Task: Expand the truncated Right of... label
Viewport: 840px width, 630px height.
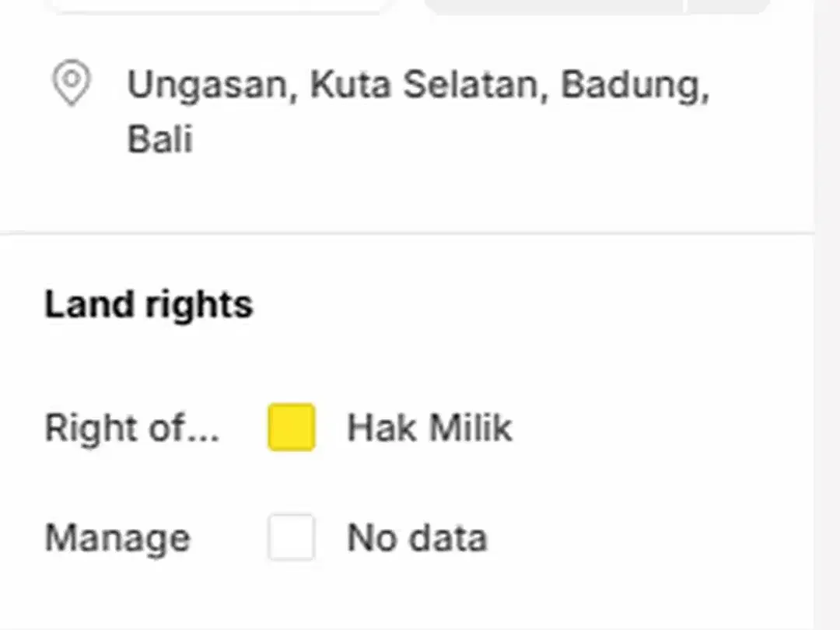Action: (x=131, y=428)
